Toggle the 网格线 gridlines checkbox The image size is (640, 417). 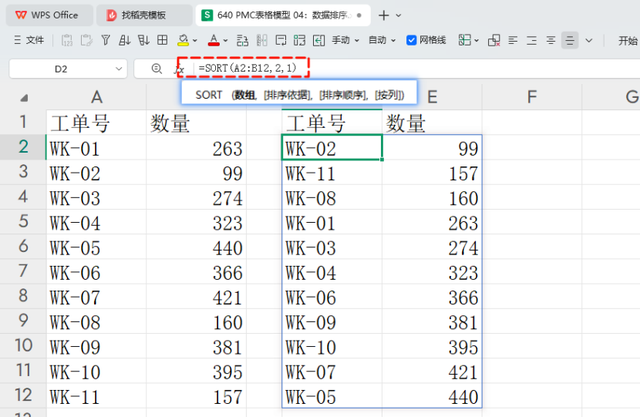(411, 40)
